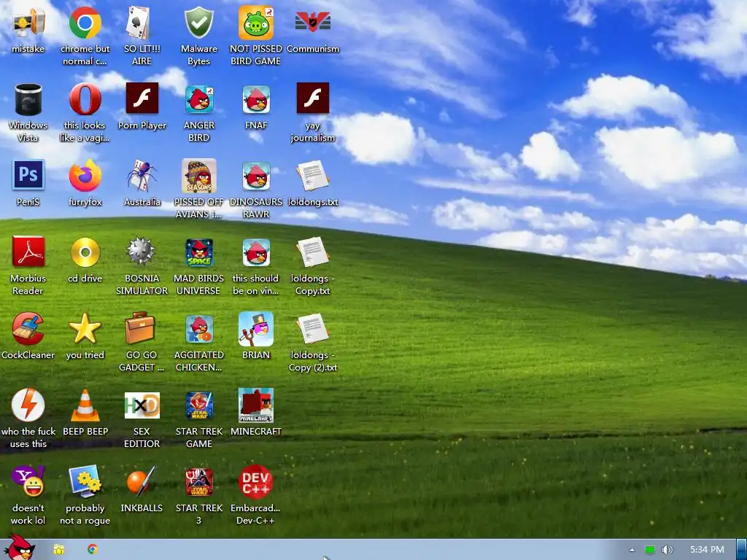Open the 'Windows Vista' recycle bin icon
Viewport: 747px width, 560px height.
pos(28,99)
